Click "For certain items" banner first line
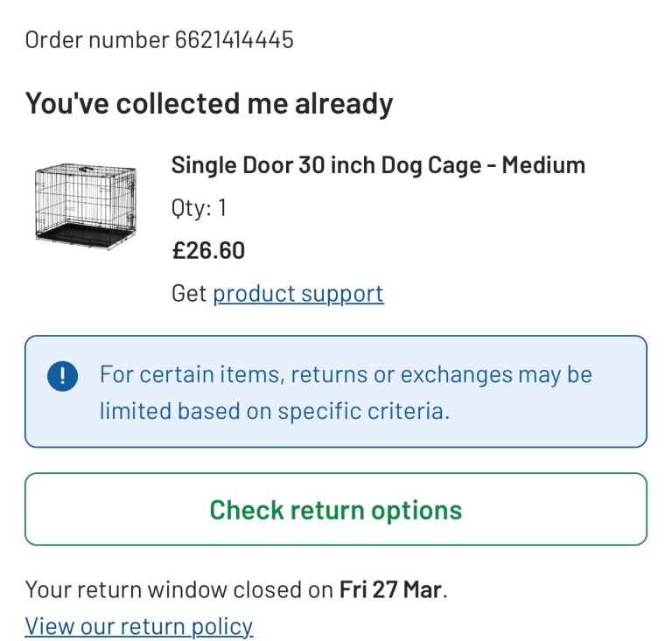The width and height of the screenshot is (672, 641). (x=346, y=375)
